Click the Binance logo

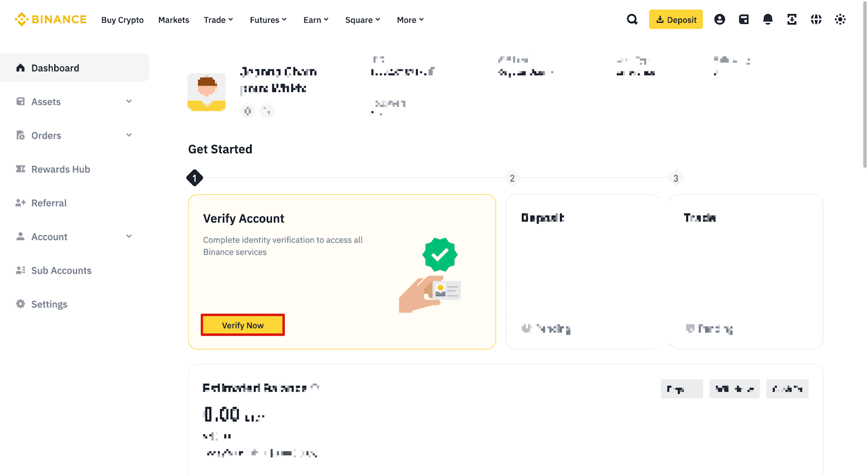tap(51, 20)
